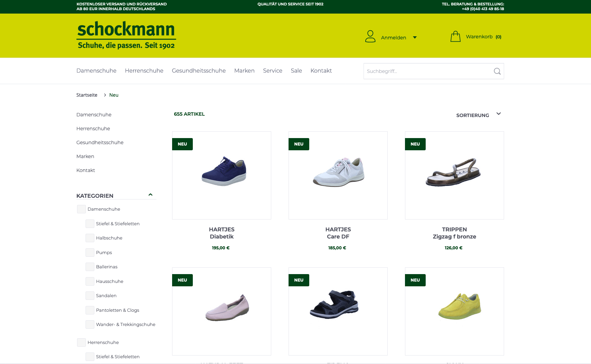The image size is (591, 364).
Task: Open the white Hartjes Care DF image
Action: click(338, 175)
